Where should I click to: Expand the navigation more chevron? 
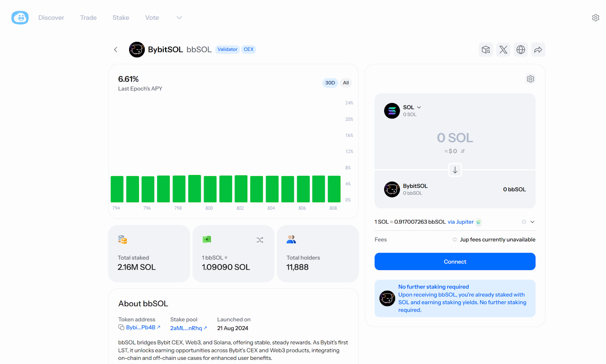tap(180, 17)
